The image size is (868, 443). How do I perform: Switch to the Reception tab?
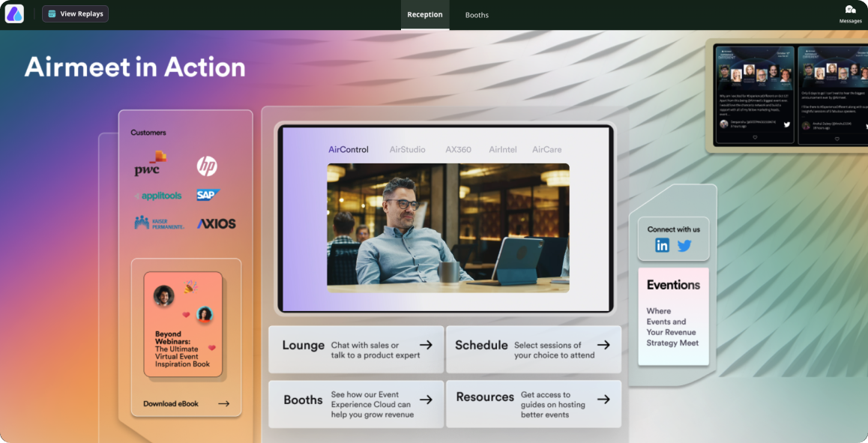point(424,15)
